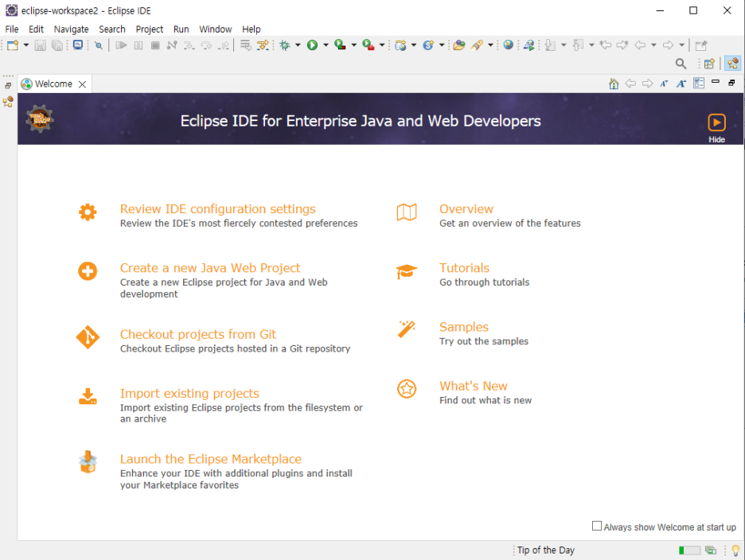Viewport: 745px width, 560px height.
Task: Open Checkout projects from Git link
Action: coord(197,334)
